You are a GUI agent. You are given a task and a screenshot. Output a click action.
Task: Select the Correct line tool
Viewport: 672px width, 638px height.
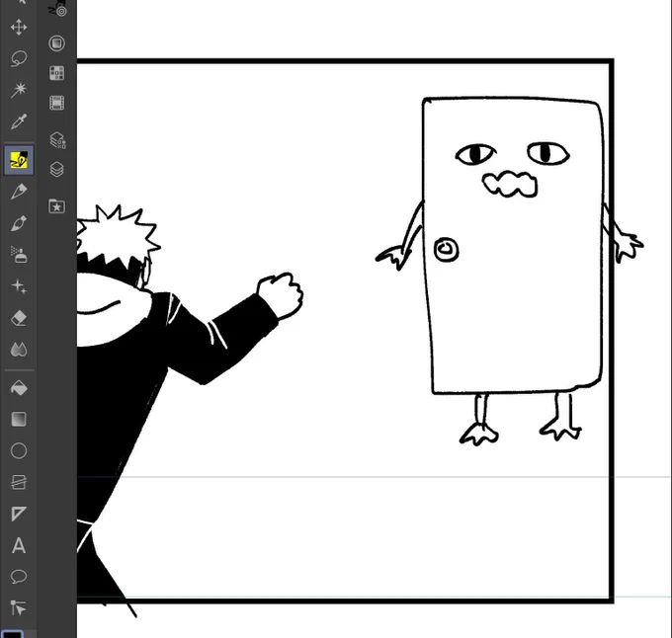19,608
